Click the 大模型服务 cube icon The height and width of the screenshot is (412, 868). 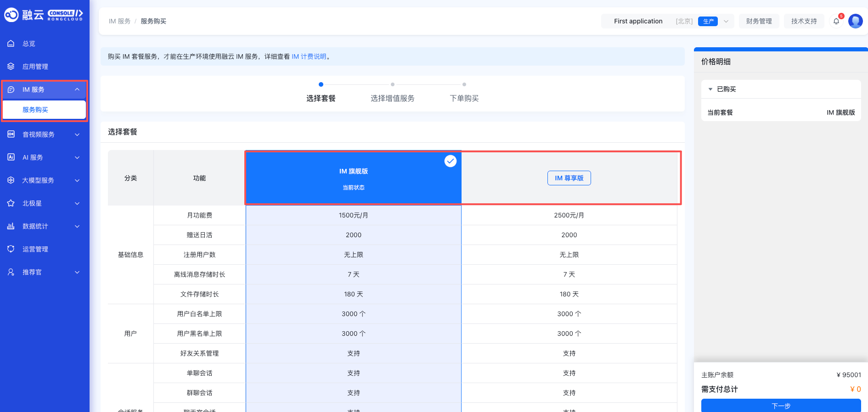click(11, 180)
